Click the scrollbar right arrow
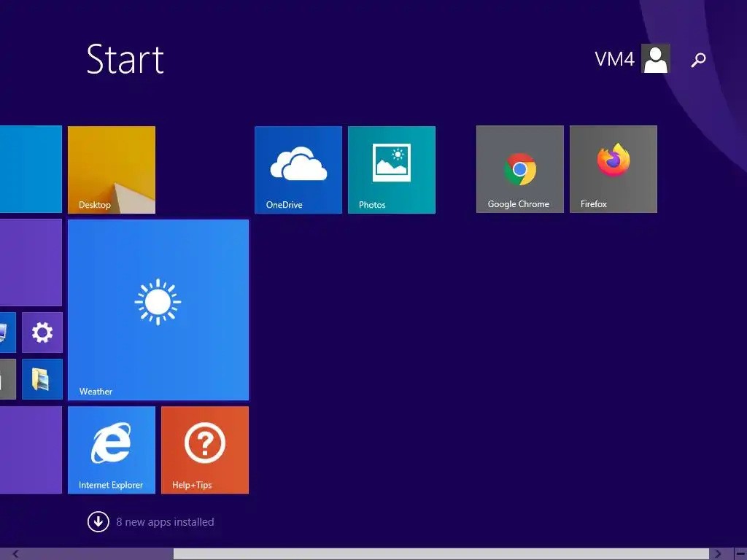Image resolution: width=747 pixels, height=560 pixels. click(x=718, y=554)
